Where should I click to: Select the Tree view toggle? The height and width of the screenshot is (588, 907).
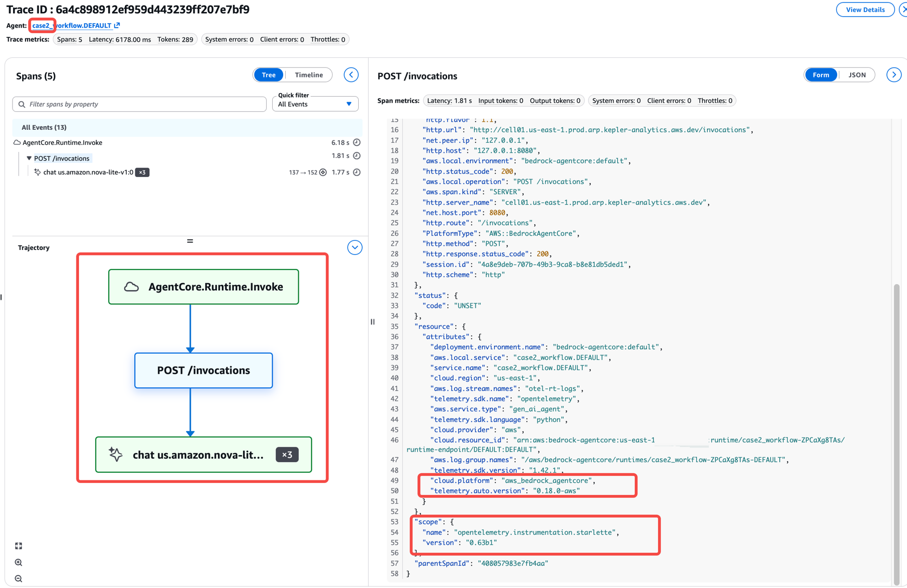point(269,75)
